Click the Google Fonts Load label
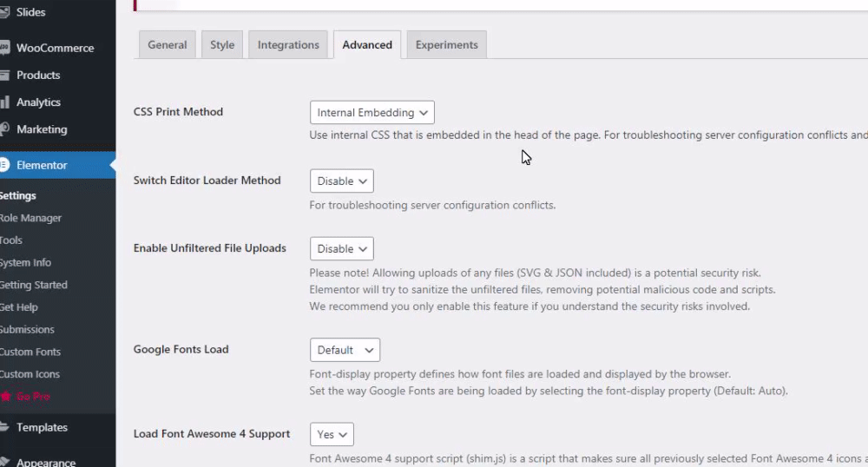Image resolution: width=868 pixels, height=467 pixels. tap(181, 349)
